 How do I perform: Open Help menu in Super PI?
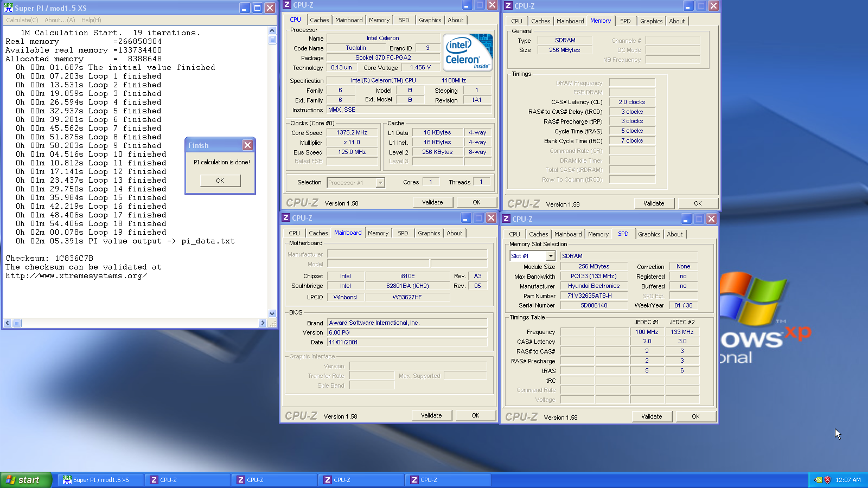(x=91, y=20)
